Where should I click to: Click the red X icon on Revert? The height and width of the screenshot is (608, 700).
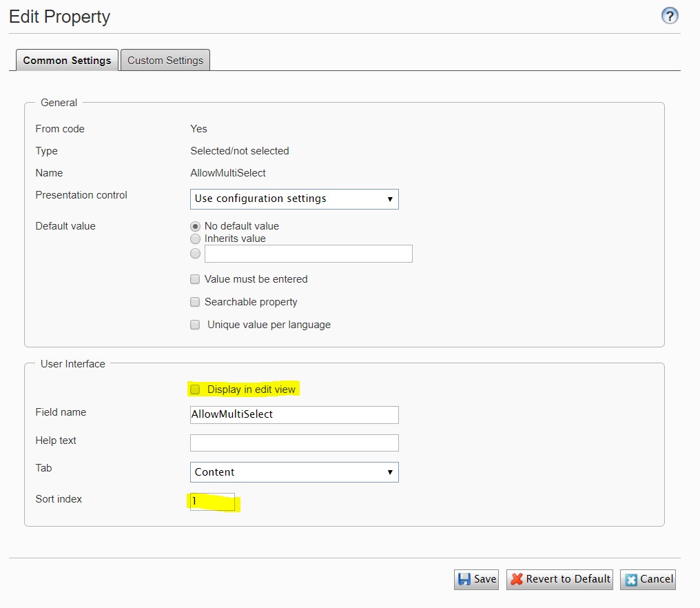[517, 580]
